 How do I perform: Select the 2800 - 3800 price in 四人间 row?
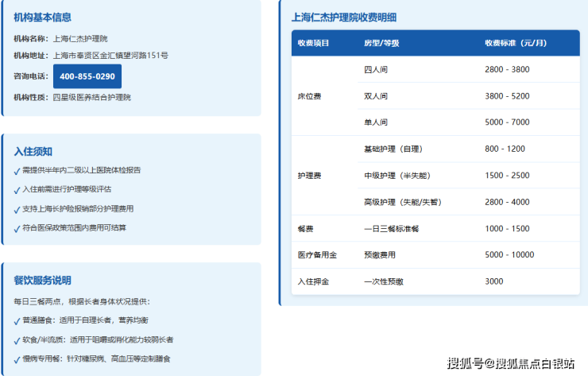507,69
